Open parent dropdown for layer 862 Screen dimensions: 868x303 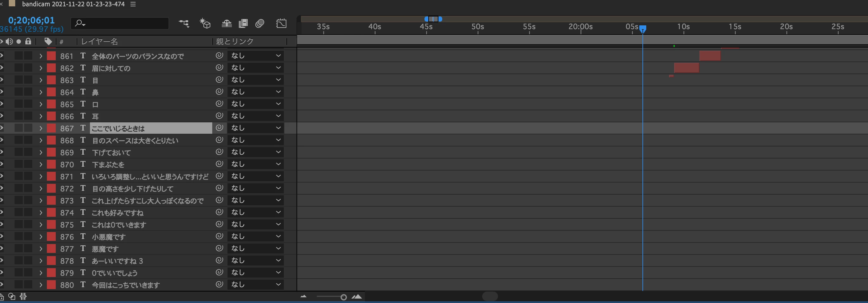(x=255, y=68)
